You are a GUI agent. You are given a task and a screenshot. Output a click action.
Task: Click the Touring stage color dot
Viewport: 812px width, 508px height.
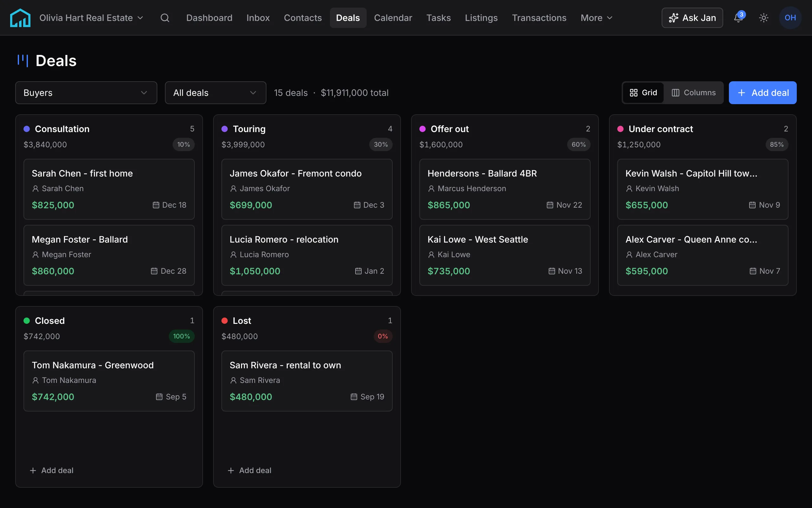(225, 129)
